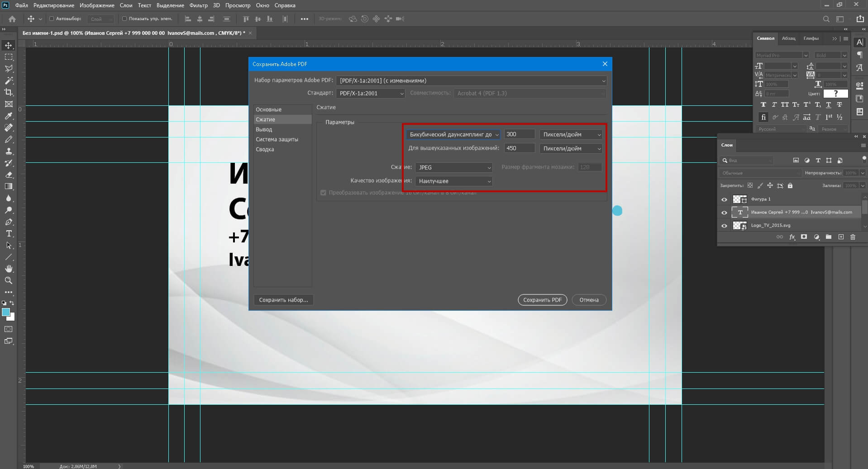Click the Сохранить PDF button

click(542, 300)
